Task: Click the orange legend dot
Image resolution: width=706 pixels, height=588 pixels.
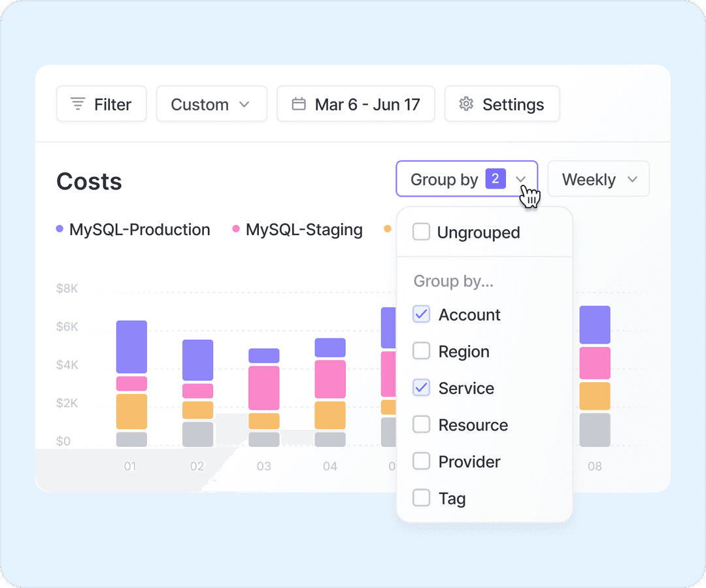Action: (388, 229)
